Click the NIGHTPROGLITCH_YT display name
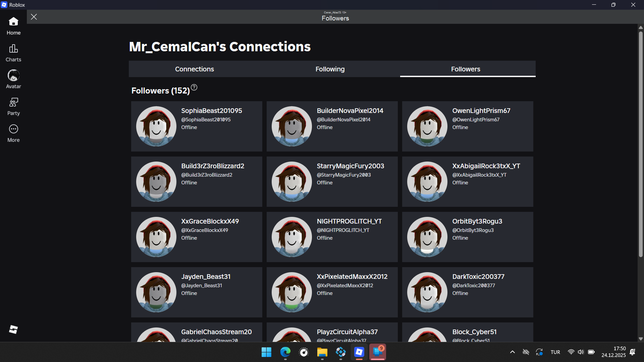 click(x=349, y=221)
